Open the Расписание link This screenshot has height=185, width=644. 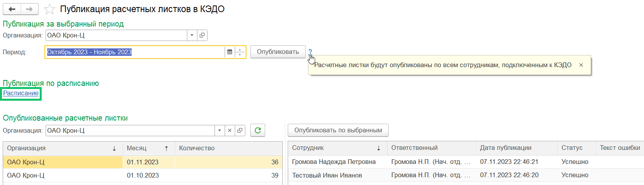point(21,93)
